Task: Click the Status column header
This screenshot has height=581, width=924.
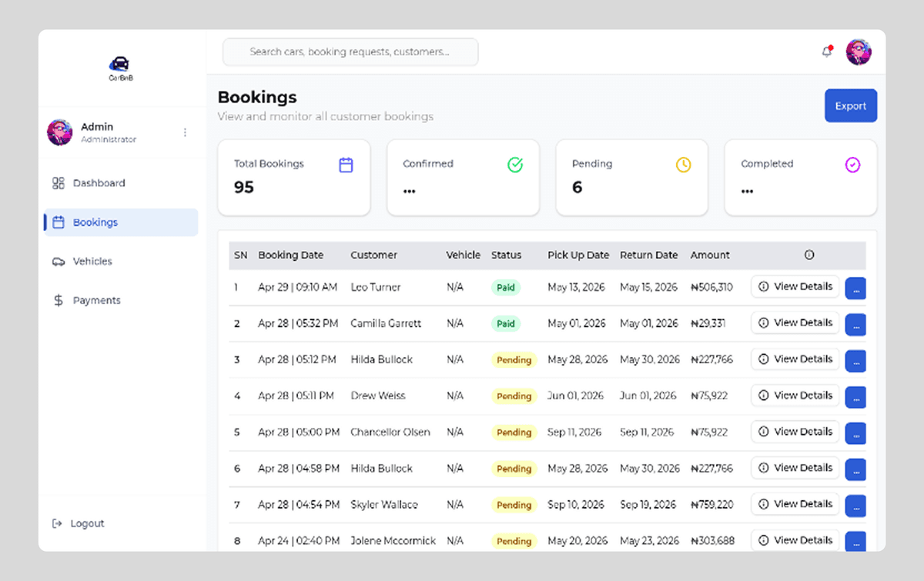Action: pyautogui.click(x=506, y=255)
